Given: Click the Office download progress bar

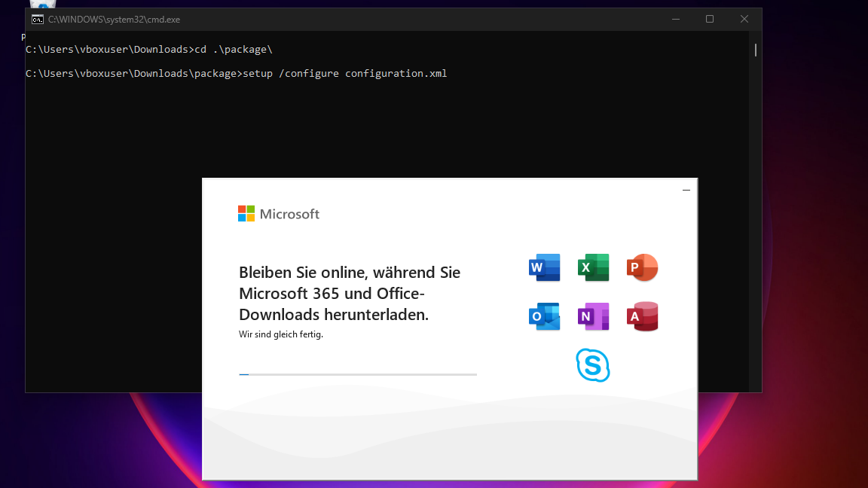Looking at the screenshot, I should coord(358,374).
